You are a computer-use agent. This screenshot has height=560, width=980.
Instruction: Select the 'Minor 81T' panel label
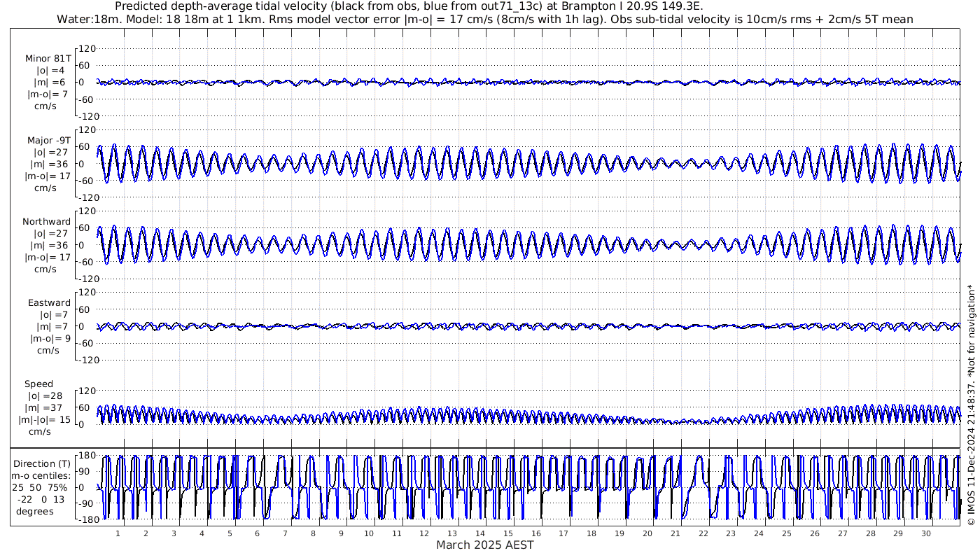pos(48,59)
